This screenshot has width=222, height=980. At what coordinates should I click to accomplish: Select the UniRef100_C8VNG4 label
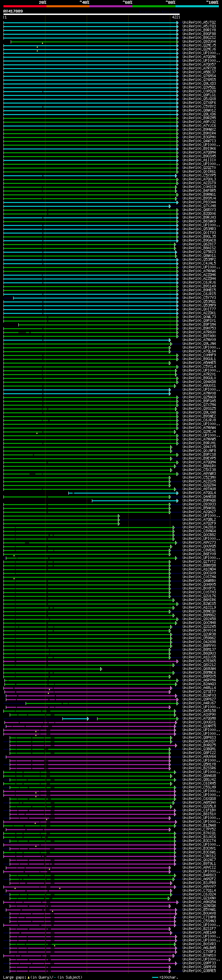[x=199, y=531]
